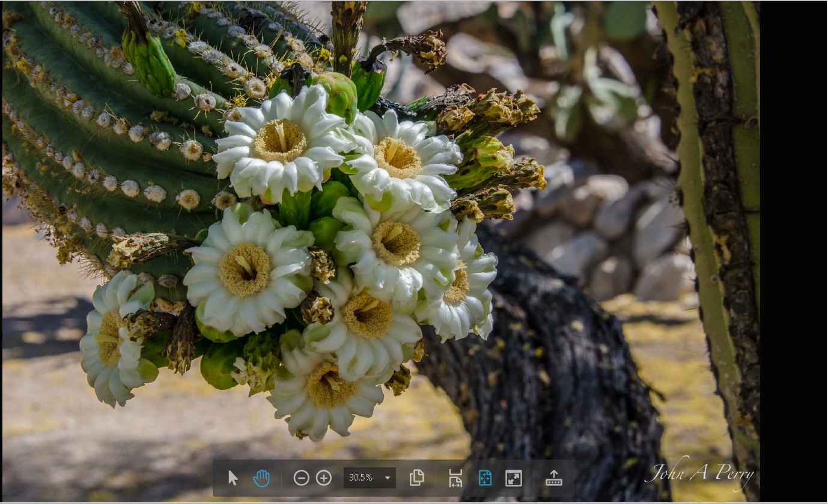
Task: Click the green bud atop the cactus arm
Action: pyautogui.click(x=149, y=63)
